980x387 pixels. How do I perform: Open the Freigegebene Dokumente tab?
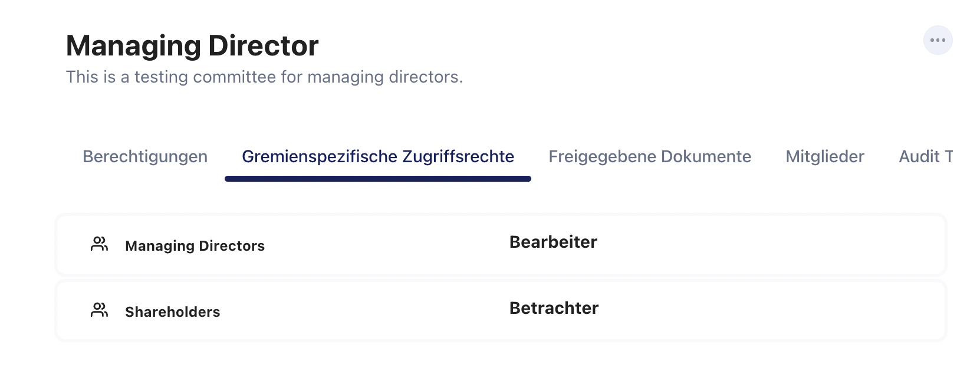point(650,156)
